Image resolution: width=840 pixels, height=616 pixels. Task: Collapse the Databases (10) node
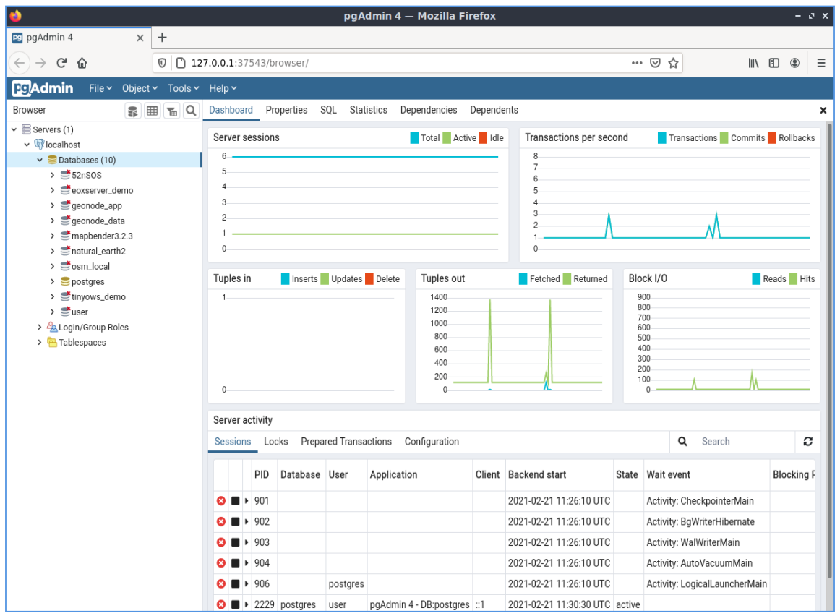(x=40, y=161)
